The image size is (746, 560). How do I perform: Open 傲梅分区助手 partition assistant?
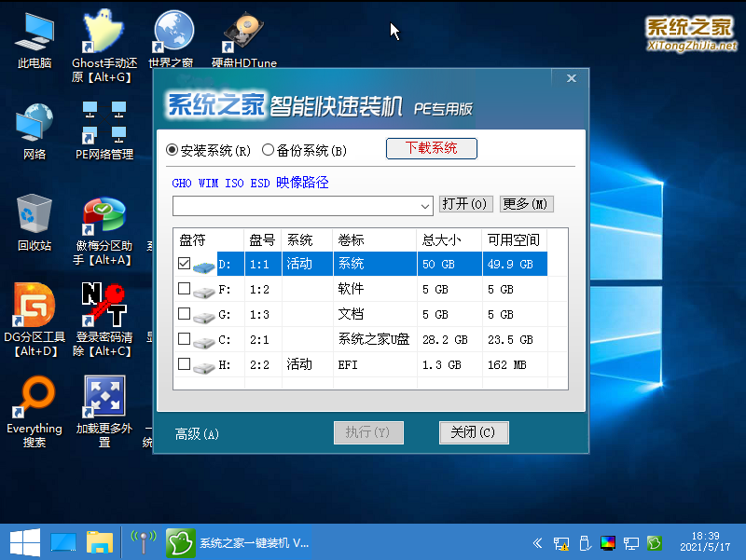(x=103, y=216)
